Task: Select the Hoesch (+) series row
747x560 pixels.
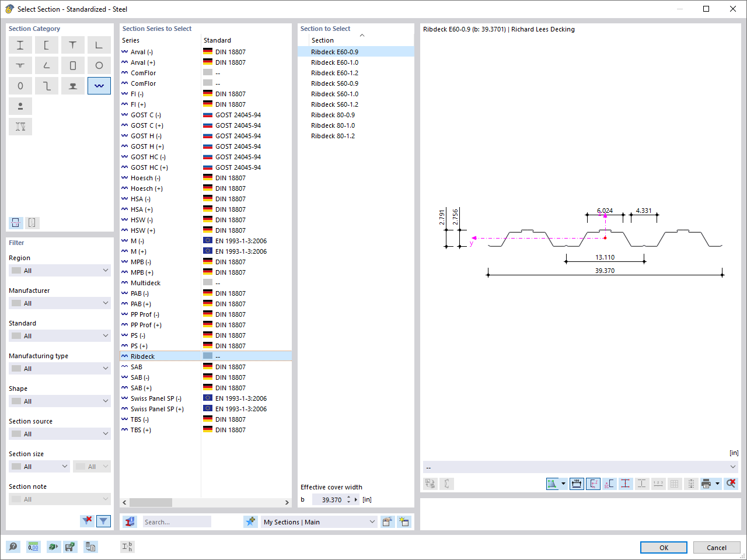Action: pos(205,188)
